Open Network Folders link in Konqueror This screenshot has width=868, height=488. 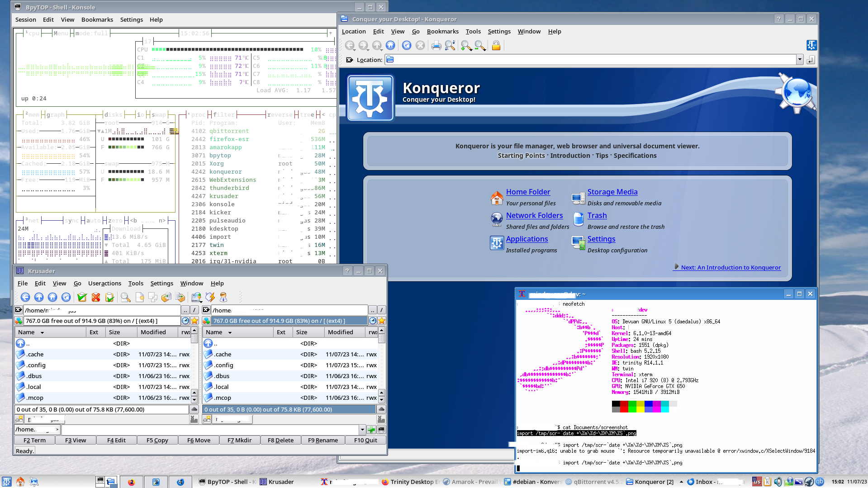pos(534,215)
